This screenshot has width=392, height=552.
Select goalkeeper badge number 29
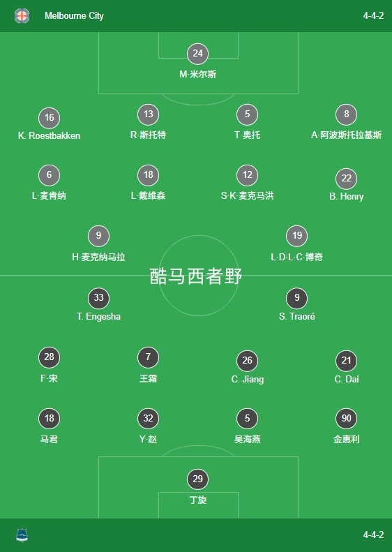click(x=198, y=479)
